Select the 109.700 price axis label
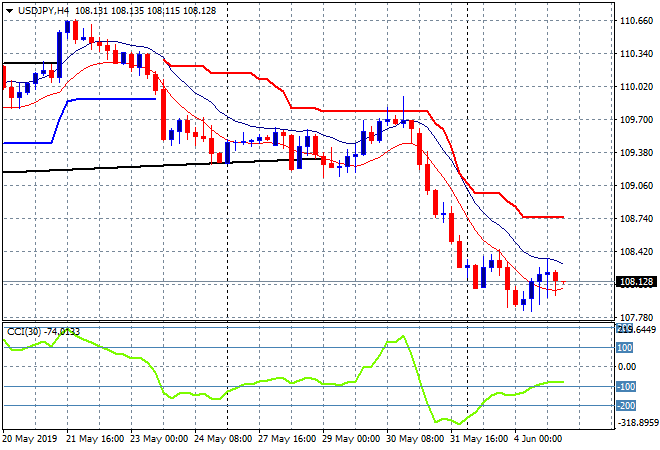660x450 pixels. click(636, 120)
